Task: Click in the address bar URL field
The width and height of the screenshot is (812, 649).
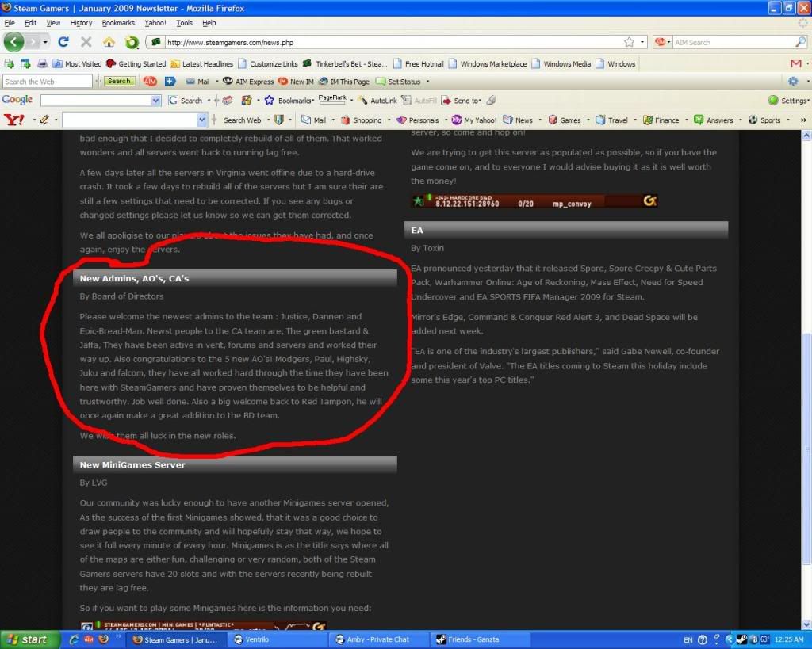Action: click(393, 43)
